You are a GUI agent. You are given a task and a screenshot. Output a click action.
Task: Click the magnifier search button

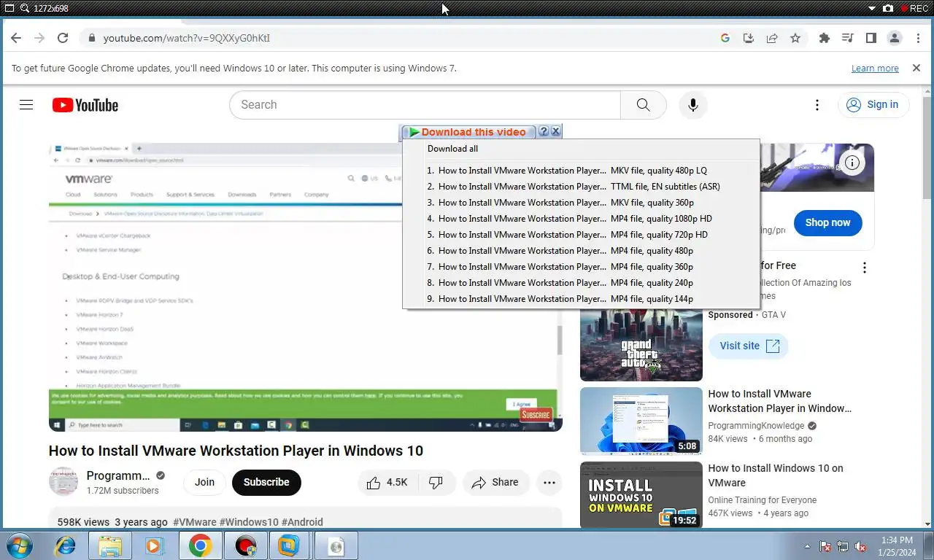click(x=643, y=105)
